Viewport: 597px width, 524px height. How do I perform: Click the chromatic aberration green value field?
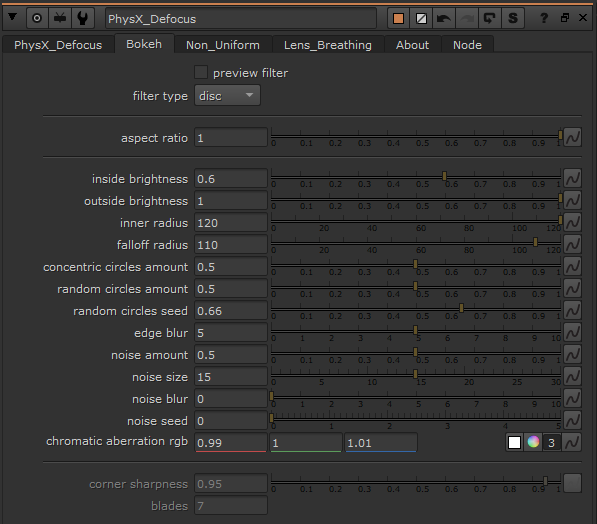coord(306,443)
